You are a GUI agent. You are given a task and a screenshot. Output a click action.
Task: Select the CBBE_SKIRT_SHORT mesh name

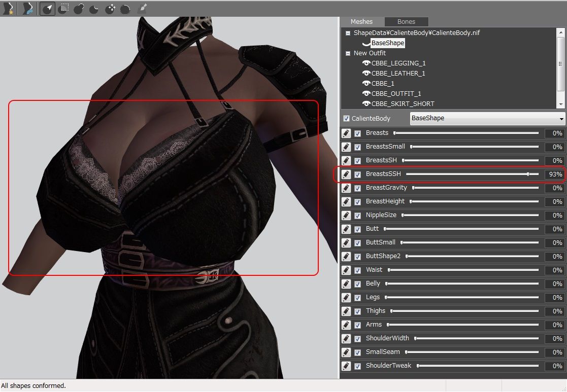[403, 103]
